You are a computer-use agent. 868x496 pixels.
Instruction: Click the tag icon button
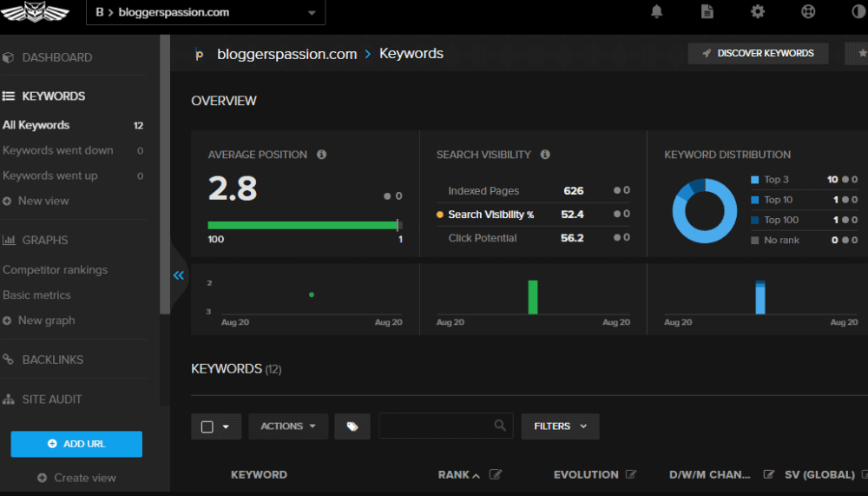pos(352,427)
